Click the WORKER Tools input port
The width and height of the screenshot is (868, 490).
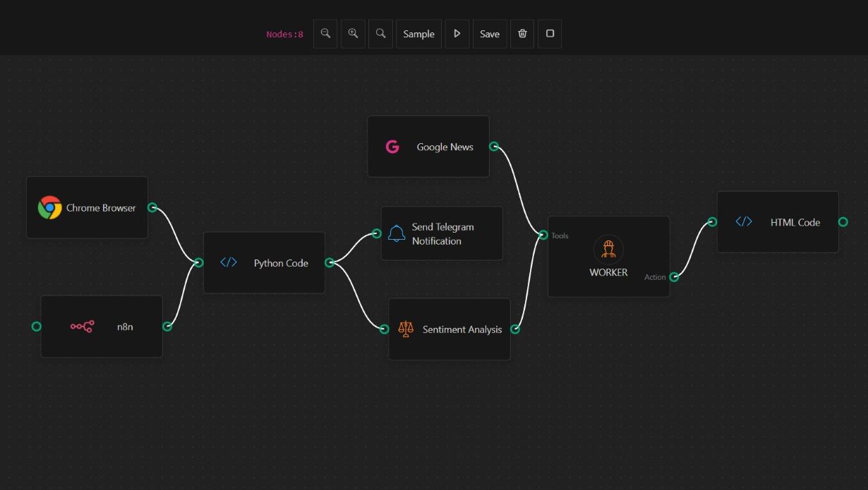coord(543,235)
